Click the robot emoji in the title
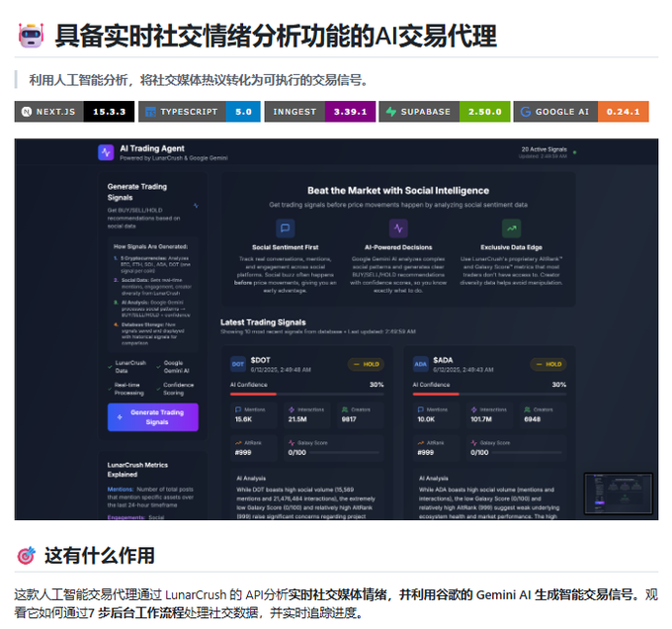 [x=31, y=36]
